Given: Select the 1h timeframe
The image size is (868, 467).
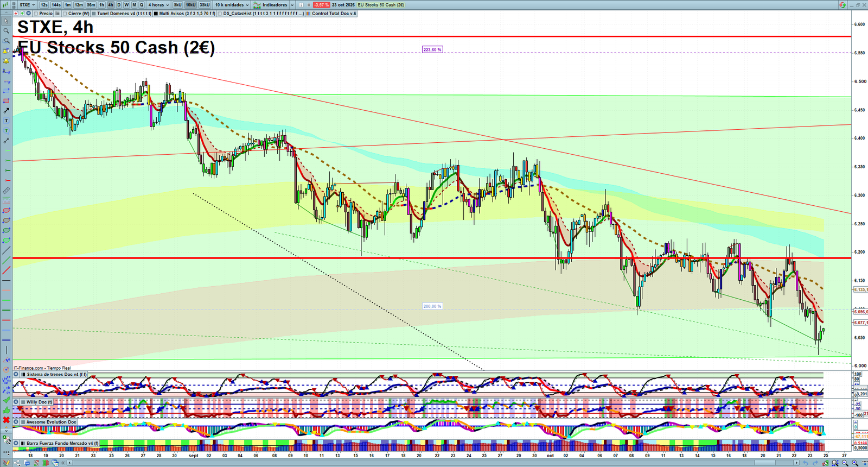Looking at the screenshot, I should coord(101,5).
